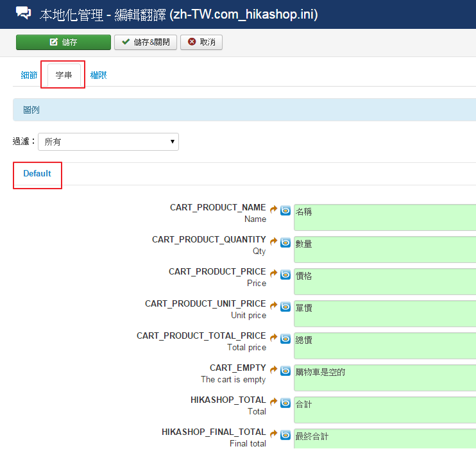Click the 'The cart is empty' source text
The width and height of the screenshot is (476, 476).
click(233, 380)
